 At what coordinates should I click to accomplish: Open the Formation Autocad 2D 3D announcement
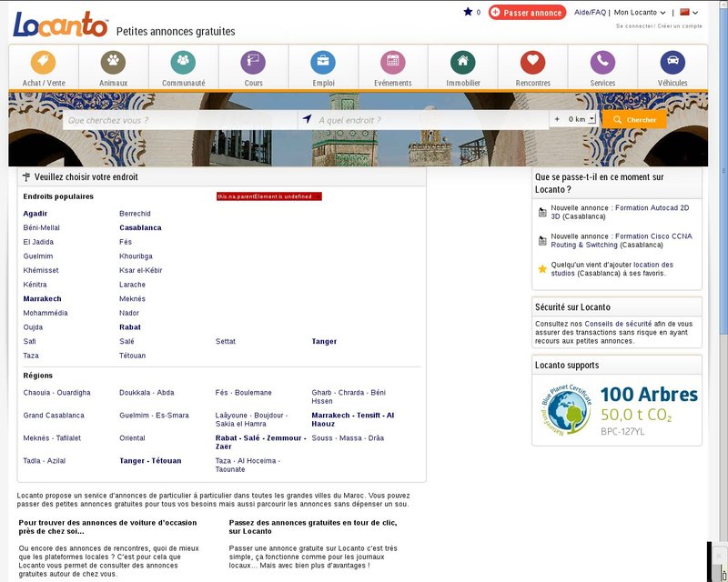click(x=620, y=212)
